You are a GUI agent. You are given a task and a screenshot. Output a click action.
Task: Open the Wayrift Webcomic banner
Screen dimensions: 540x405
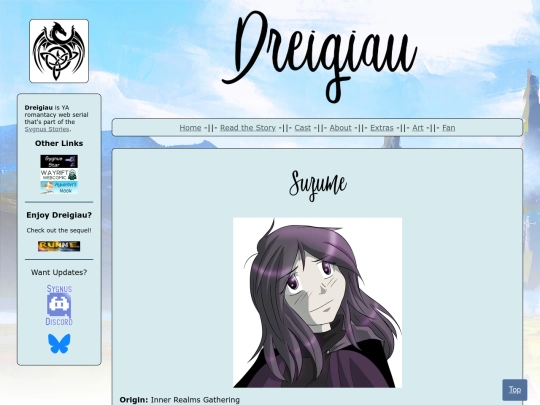pos(59,174)
